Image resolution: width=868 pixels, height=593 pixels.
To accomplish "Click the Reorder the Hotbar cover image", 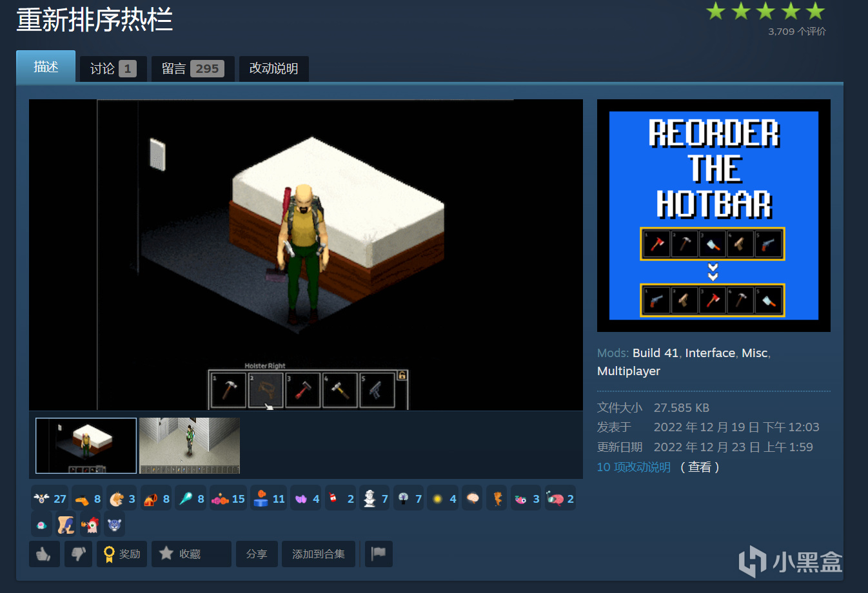I will [714, 215].
